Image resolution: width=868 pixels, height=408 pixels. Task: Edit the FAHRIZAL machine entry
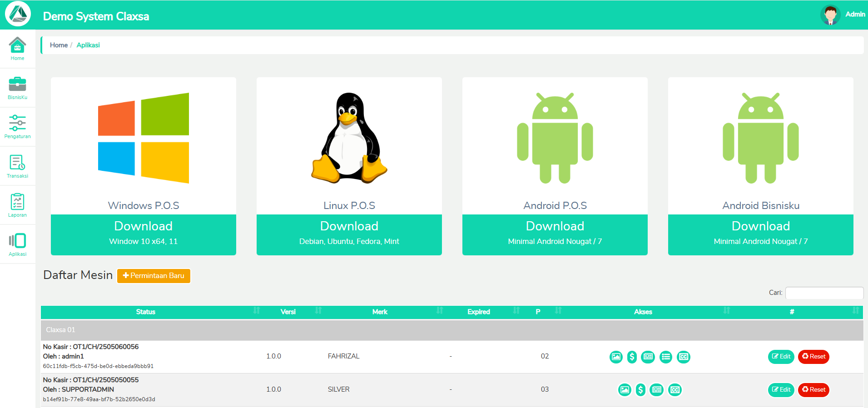(781, 357)
